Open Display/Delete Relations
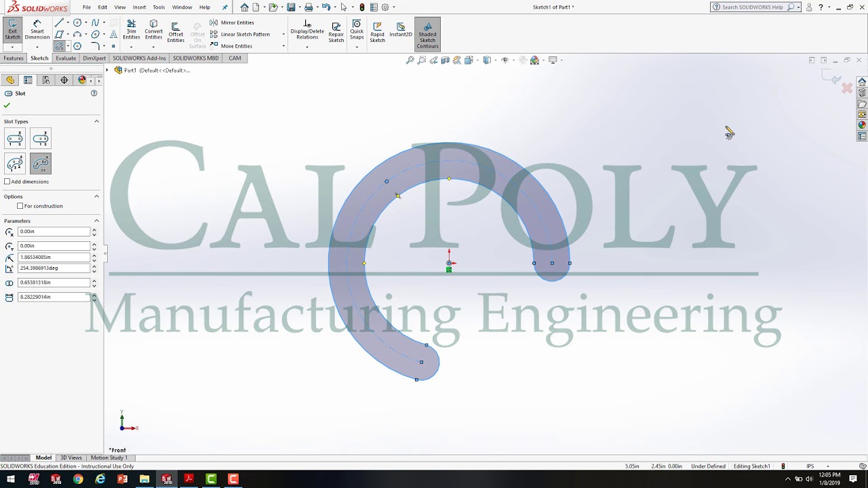Viewport: 868px width, 488px height. [x=307, y=29]
